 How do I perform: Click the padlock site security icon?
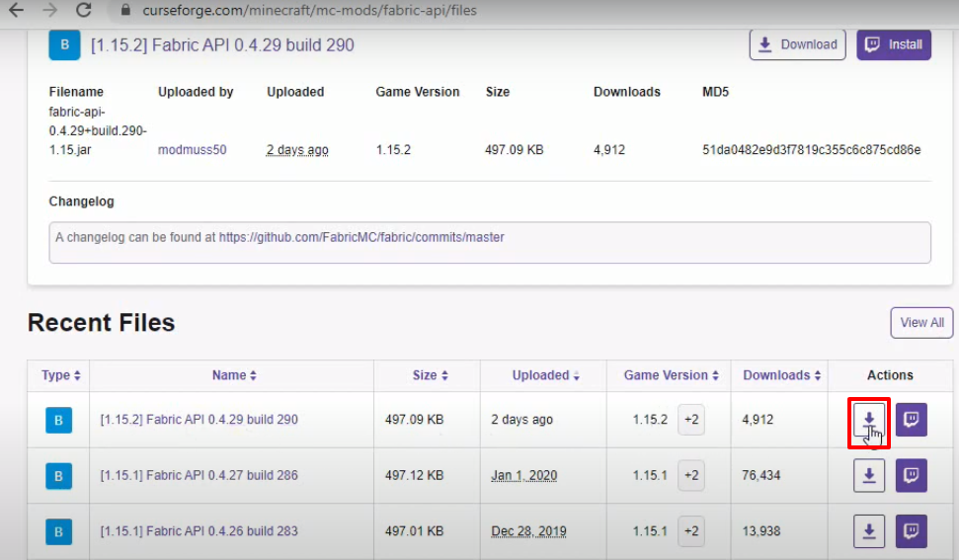126,10
